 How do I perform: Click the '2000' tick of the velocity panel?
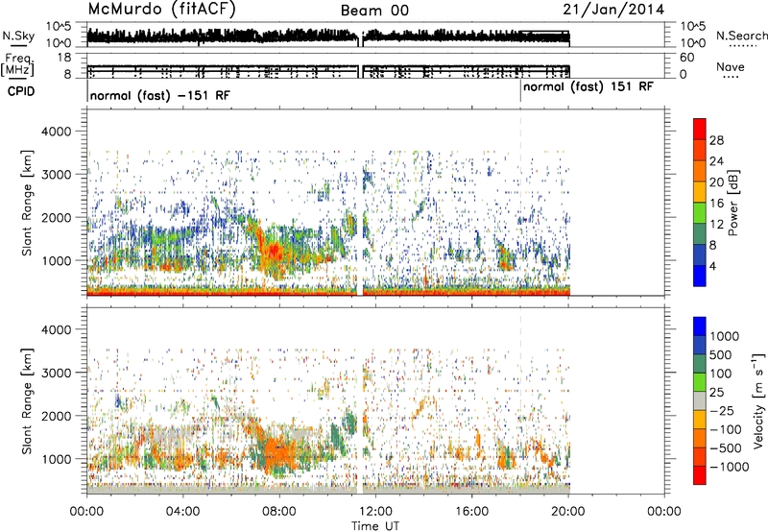coord(56,416)
